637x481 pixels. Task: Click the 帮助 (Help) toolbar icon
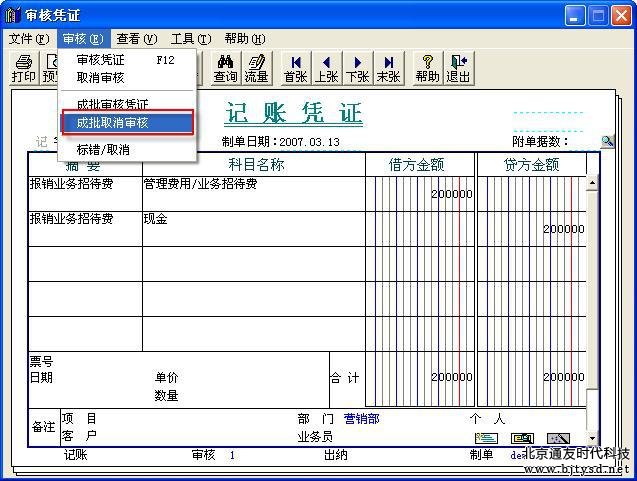coord(427,68)
